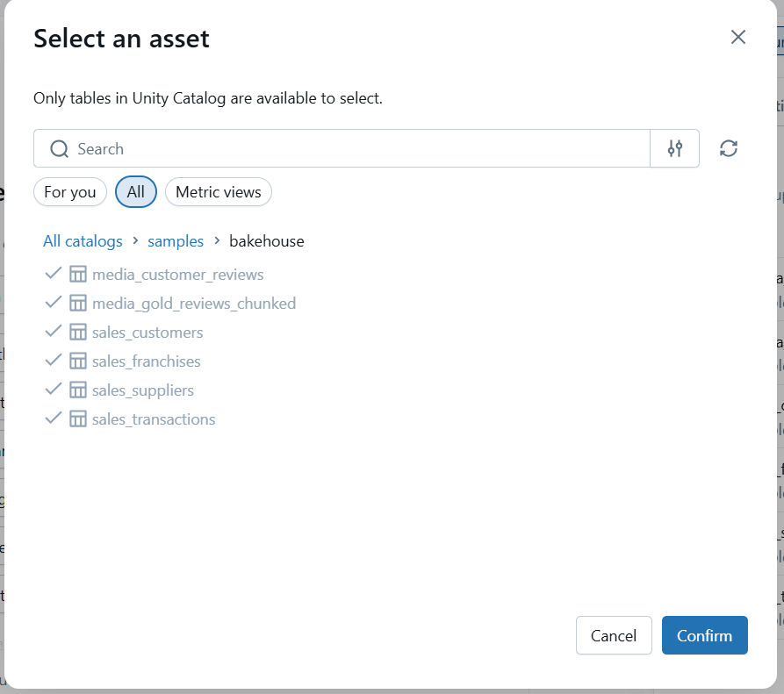
Task: Deselect the media_customer_reviews table
Action: [54, 274]
